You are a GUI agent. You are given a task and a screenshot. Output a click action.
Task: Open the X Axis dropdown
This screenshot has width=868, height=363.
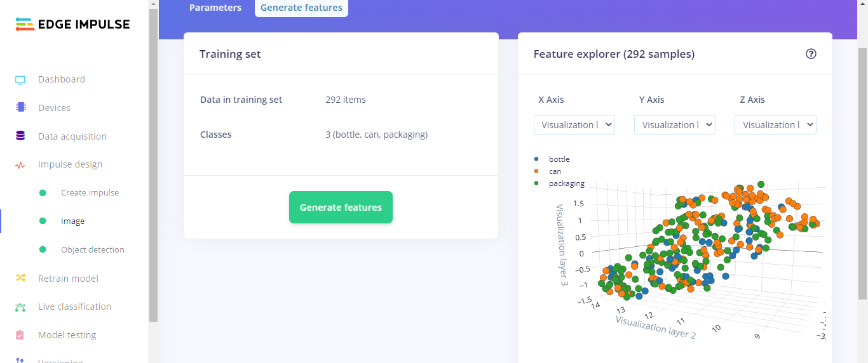pyautogui.click(x=574, y=125)
